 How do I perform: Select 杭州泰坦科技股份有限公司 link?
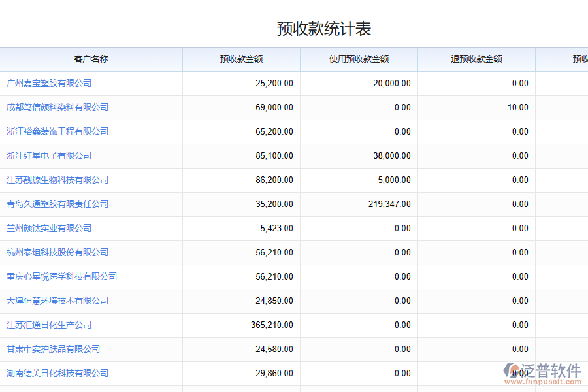56,252
